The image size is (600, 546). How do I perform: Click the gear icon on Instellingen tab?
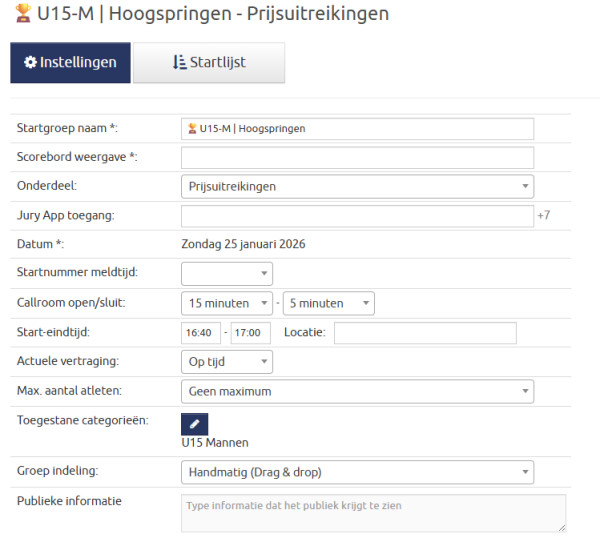coord(30,62)
